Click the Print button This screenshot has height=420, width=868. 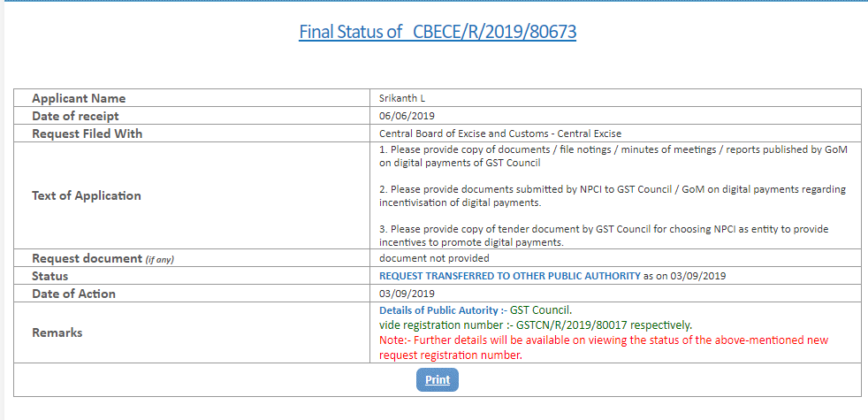coord(438,379)
